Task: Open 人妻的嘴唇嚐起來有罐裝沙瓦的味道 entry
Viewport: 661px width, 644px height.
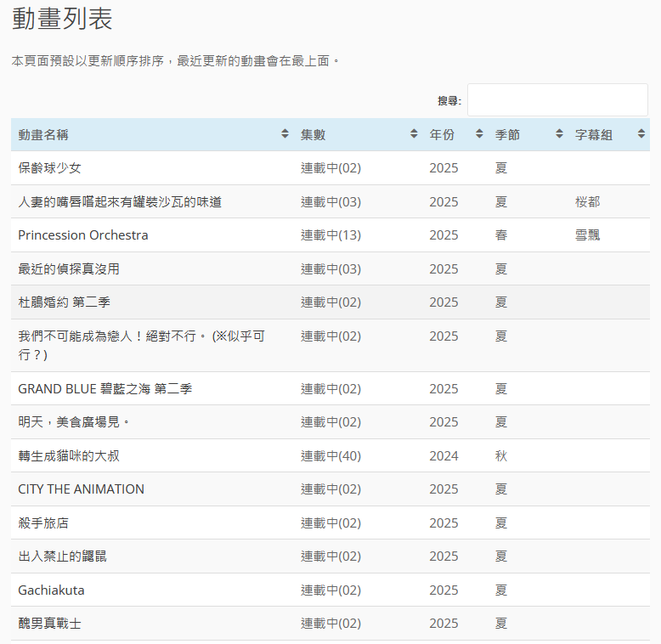Action: 120,202
